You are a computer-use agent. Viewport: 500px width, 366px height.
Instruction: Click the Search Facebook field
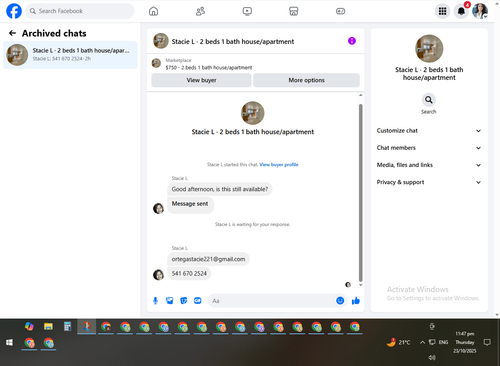click(80, 11)
